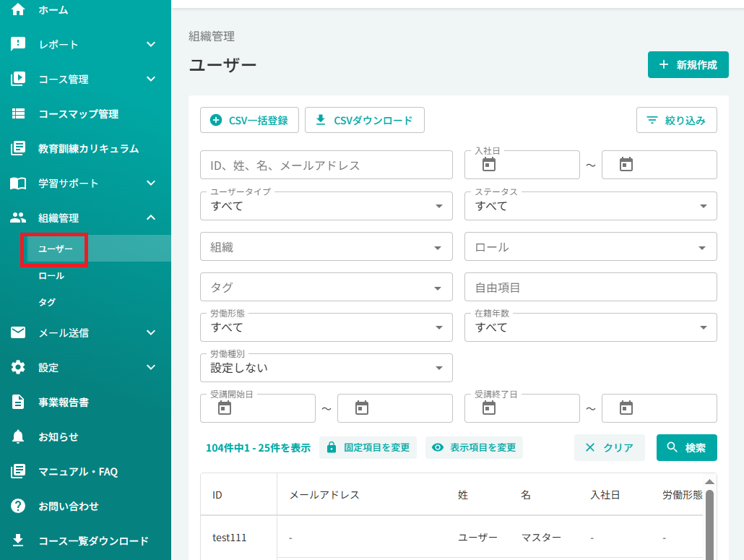Click the course map list icon
The image size is (744, 560).
(18, 113)
